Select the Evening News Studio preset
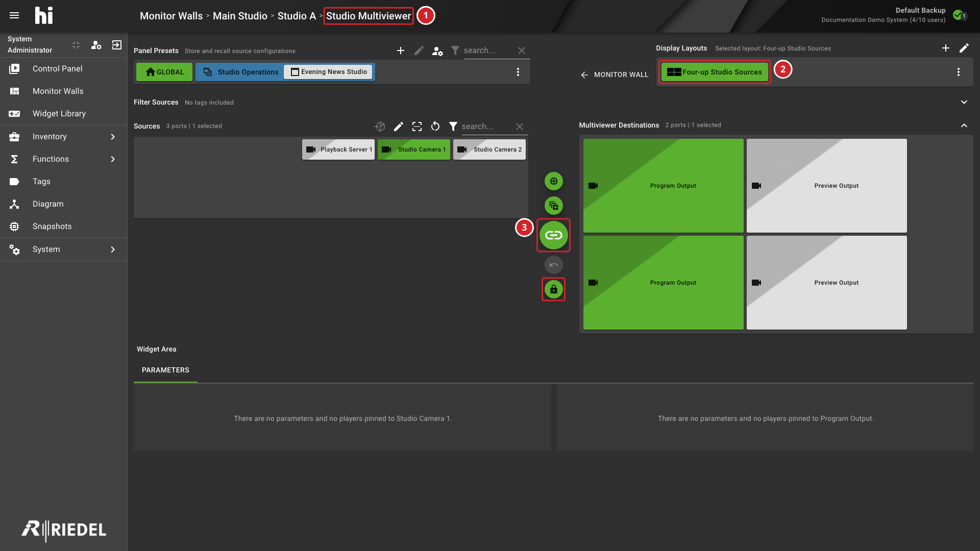This screenshot has height=551, width=980. (329, 72)
